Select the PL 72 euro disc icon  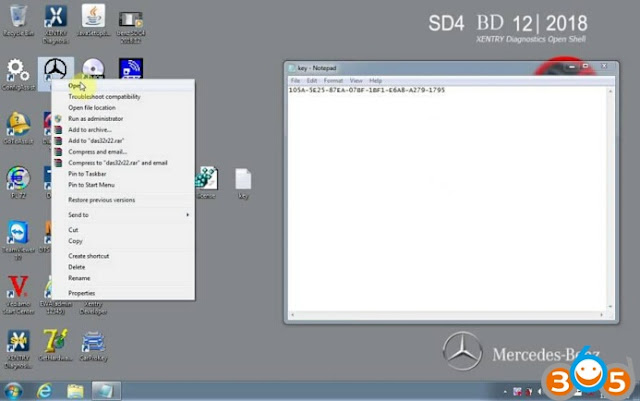click(x=18, y=183)
